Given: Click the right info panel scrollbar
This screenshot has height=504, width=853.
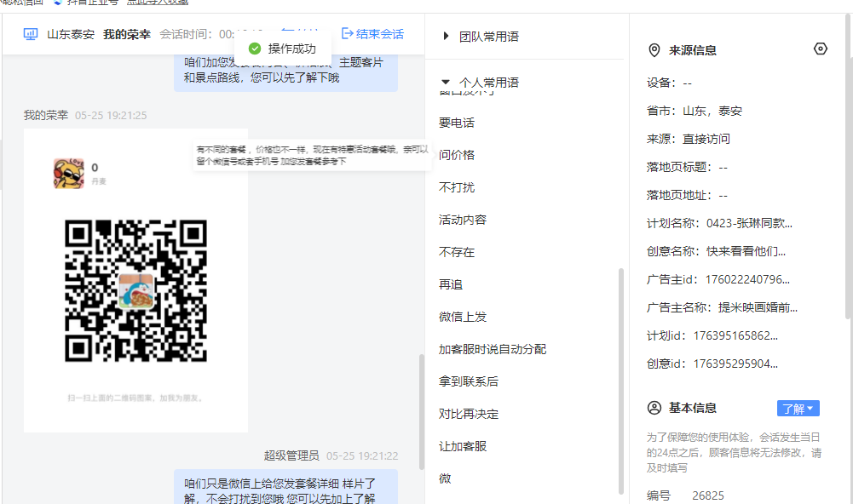Looking at the screenshot, I should pos(848,166).
